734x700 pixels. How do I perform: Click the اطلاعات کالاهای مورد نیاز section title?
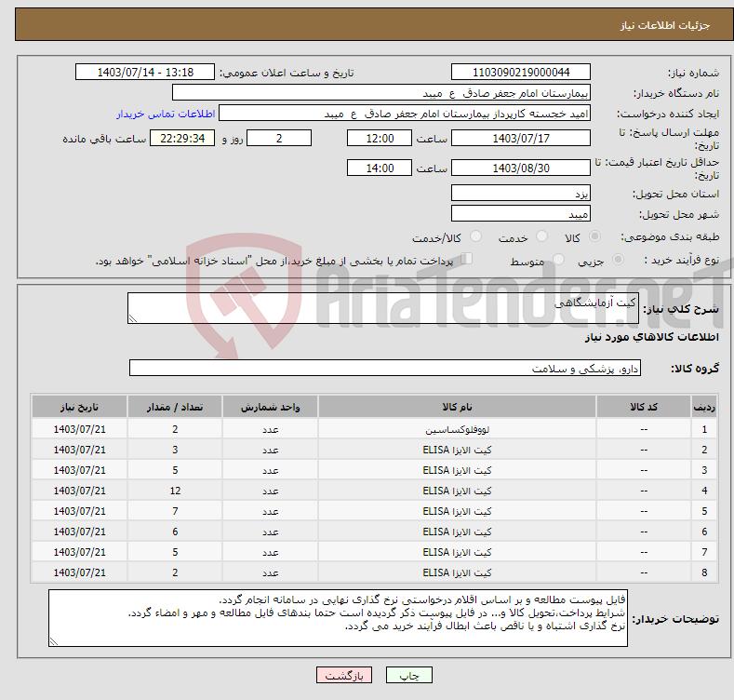(x=651, y=337)
